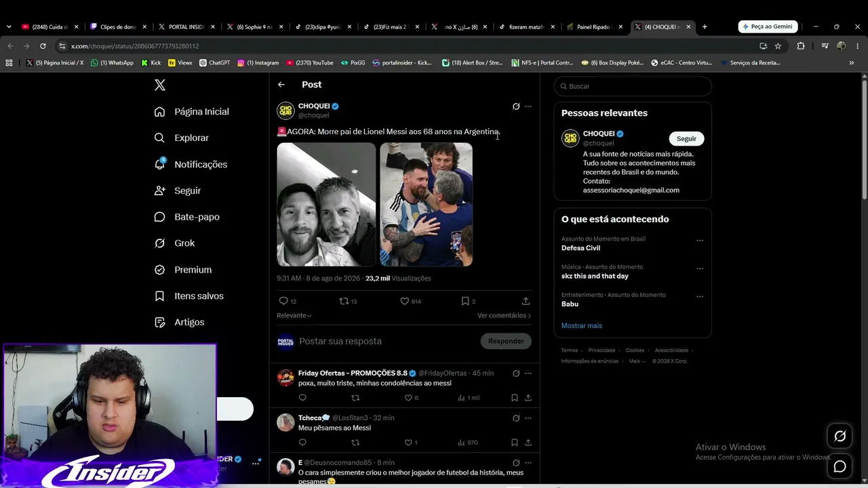Go back using the Post back arrow
Screen dimensions: 868x488
click(281, 85)
